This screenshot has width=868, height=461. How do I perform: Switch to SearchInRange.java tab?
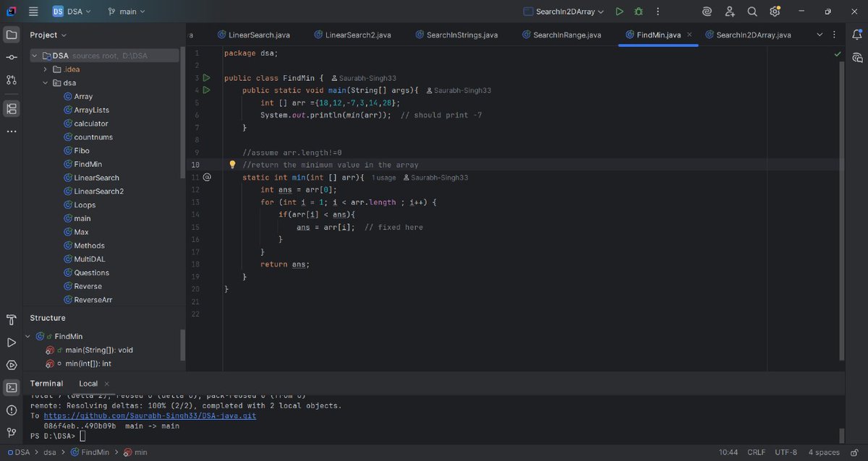561,35
